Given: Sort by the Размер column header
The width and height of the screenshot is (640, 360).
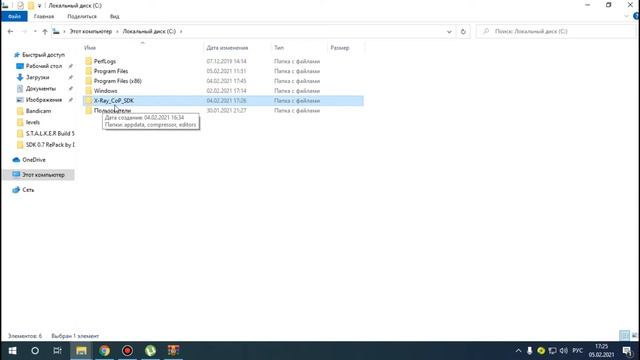Looking at the screenshot, I should pyautogui.click(x=340, y=48).
